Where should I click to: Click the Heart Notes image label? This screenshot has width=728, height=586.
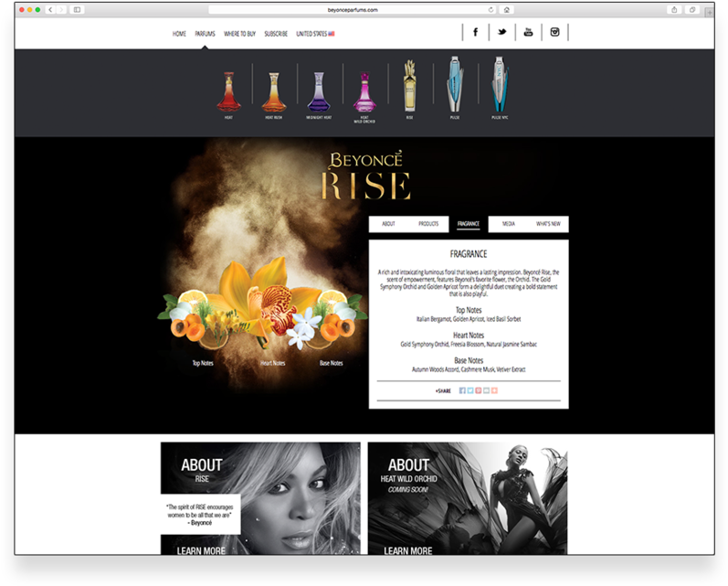pyautogui.click(x=272, y=363)
